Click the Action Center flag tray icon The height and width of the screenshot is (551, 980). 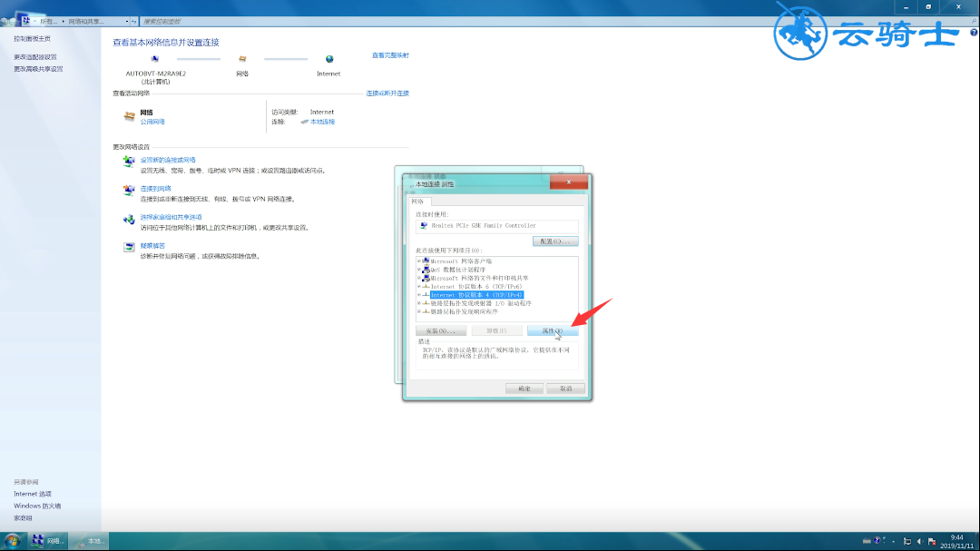coord(932,542)
